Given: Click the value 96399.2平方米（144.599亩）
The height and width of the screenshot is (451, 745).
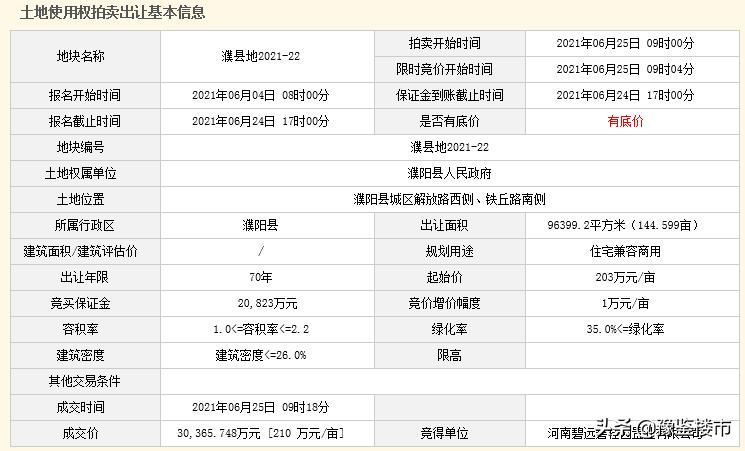Looking at the screenshot, I should point(625,225).
